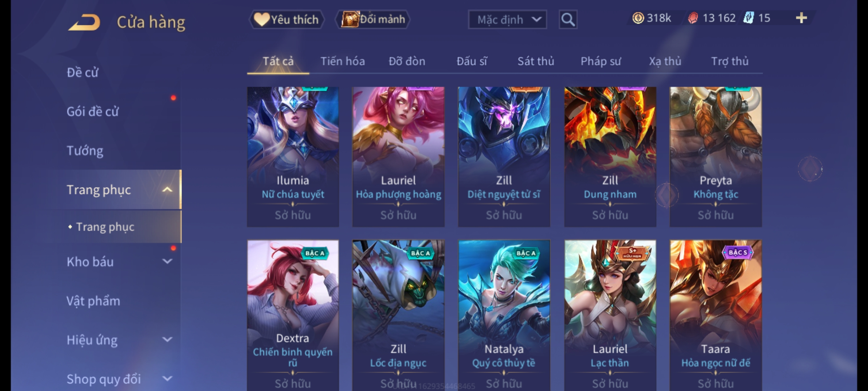Open the Mặc định sort dropdown
Screen dimensions: 868x391
[x=507, y=20]
